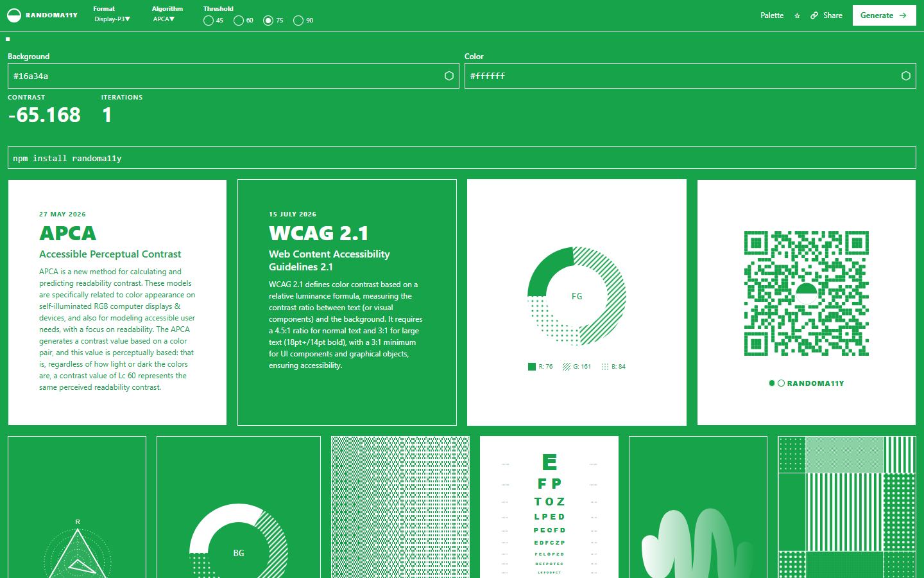Click the dots and stripes pattern grid card
Screen dimensions: 924x578
(x=847, y=507)
